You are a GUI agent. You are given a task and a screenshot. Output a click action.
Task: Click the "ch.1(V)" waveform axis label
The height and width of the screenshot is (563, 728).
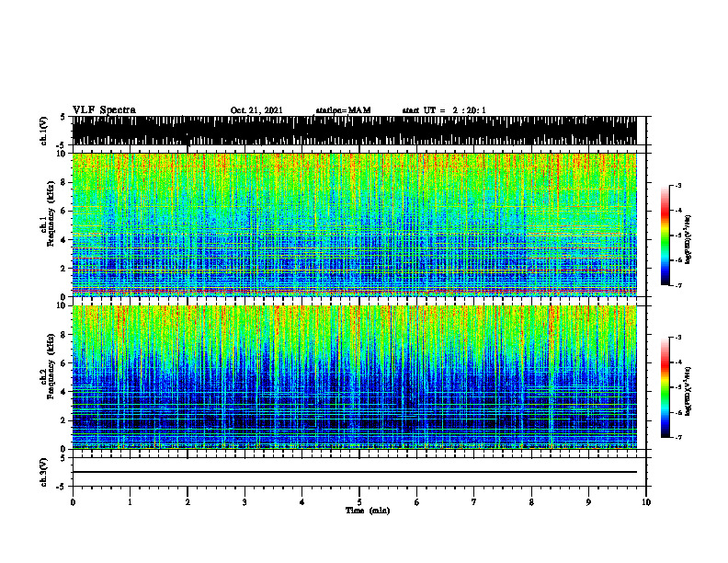pyautogui.click(x=44, y=131)
